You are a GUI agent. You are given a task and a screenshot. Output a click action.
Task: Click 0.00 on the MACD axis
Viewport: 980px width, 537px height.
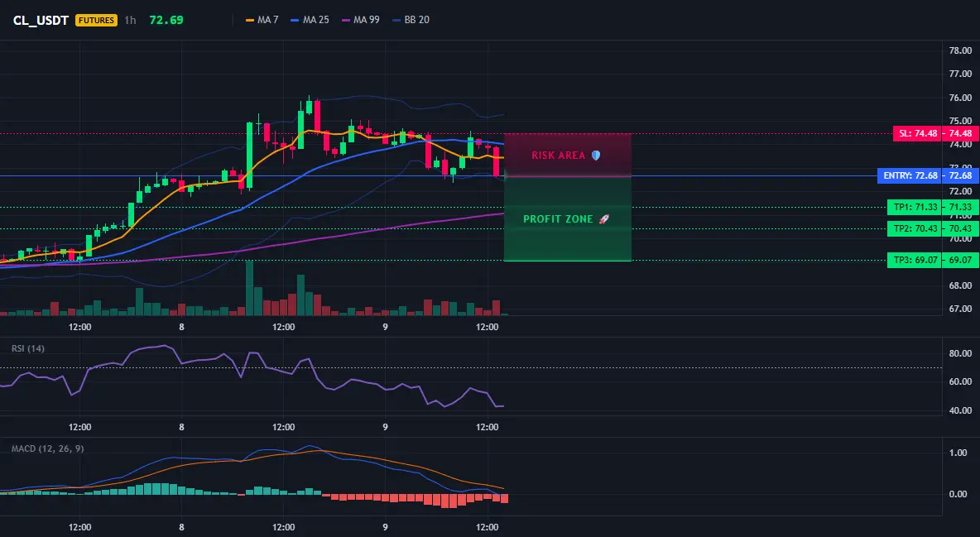[x=958, y=494]
